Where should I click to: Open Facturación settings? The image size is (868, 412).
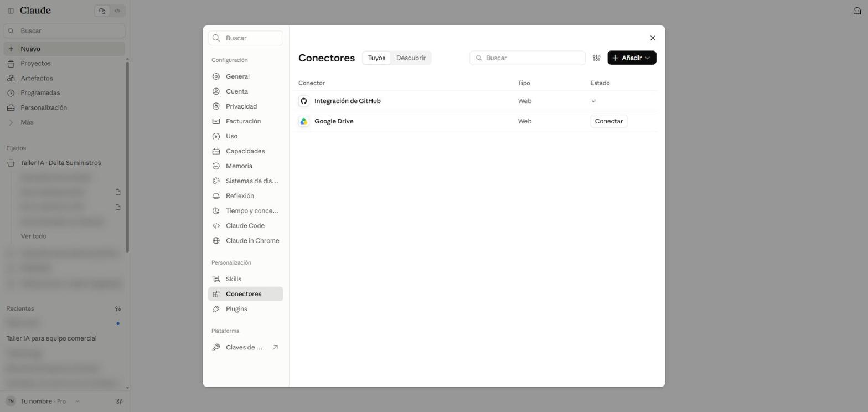pos(245,121)
